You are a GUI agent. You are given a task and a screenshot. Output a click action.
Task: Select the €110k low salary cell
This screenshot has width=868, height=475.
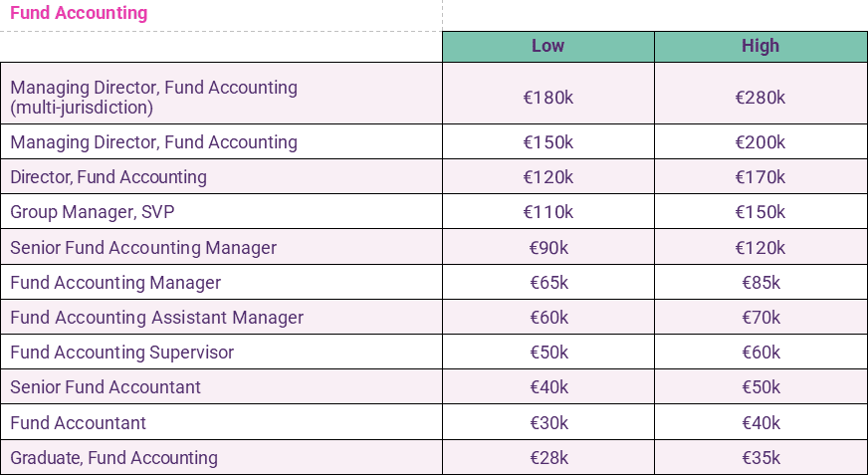[547, 212]
